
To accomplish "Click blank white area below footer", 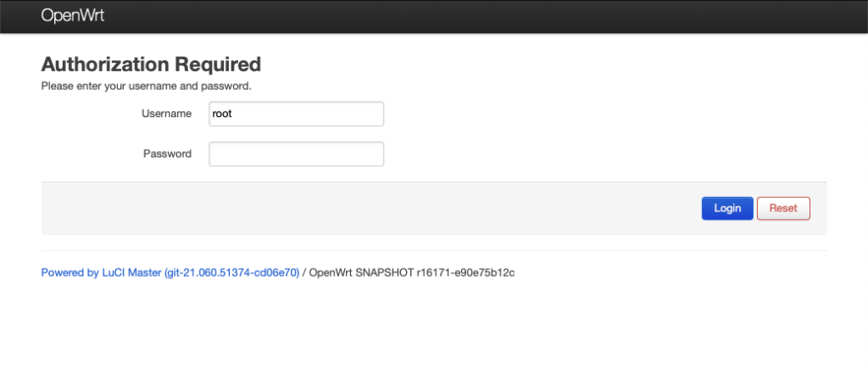I will point(434,331).
